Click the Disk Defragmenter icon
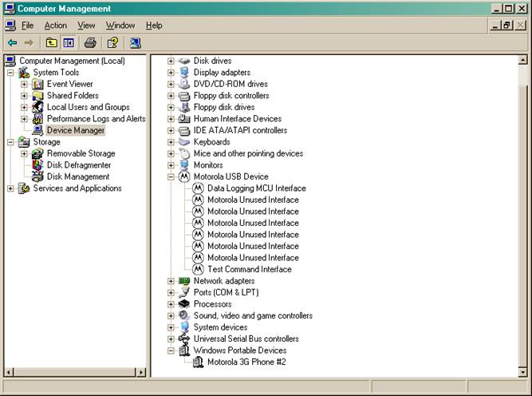The width and height of the screenshot is (532, 396). click(37, 164)
